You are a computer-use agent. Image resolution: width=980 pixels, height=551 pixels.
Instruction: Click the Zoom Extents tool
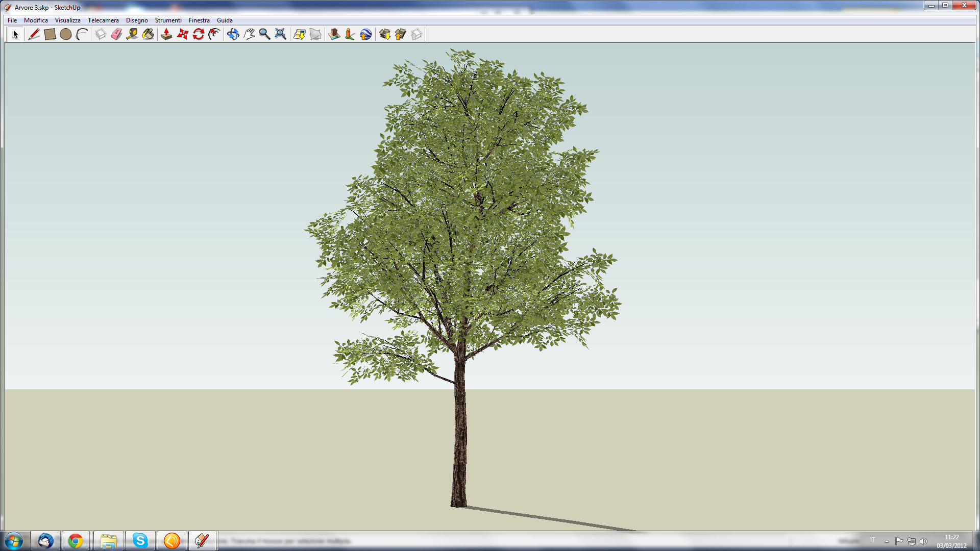click(280, 34)
